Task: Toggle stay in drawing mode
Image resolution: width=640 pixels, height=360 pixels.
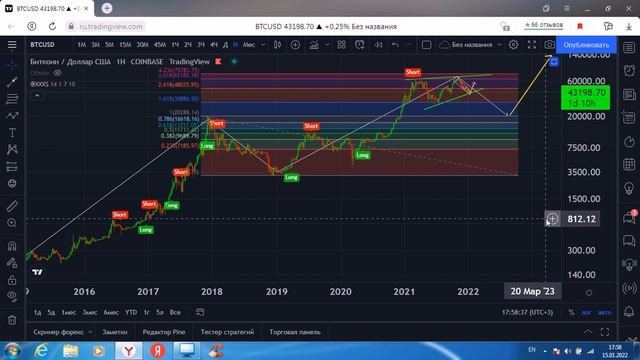Action: pyautogui.click(x=12, y=262)
